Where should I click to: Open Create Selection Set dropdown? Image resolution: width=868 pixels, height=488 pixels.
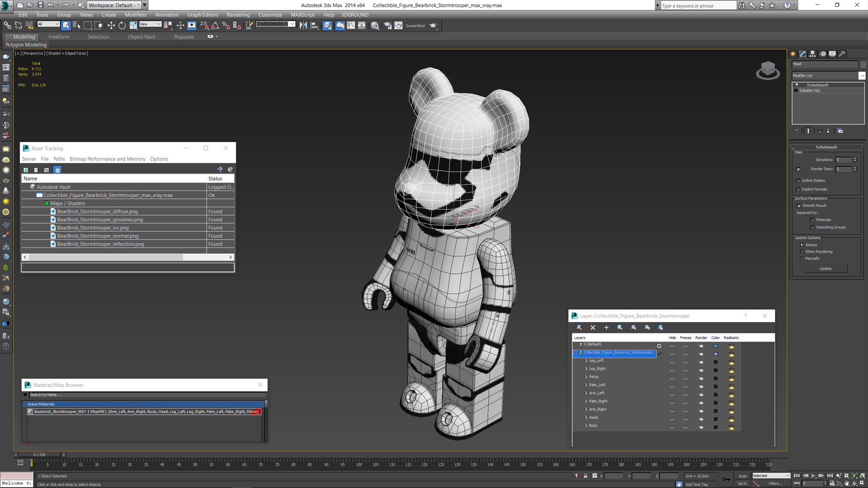275,24
